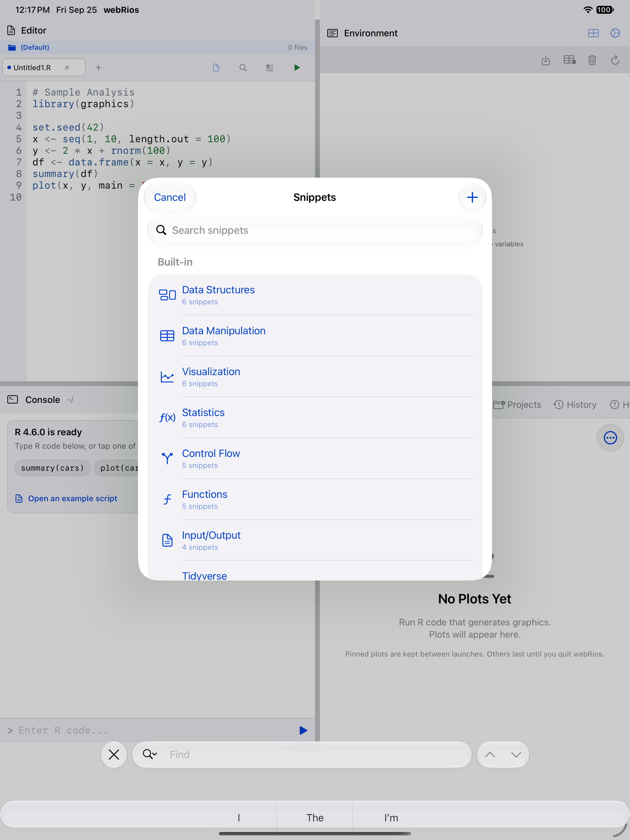Focus the Search snippets field
Viewport: 630px width, 840px height.
coord(315,230)
